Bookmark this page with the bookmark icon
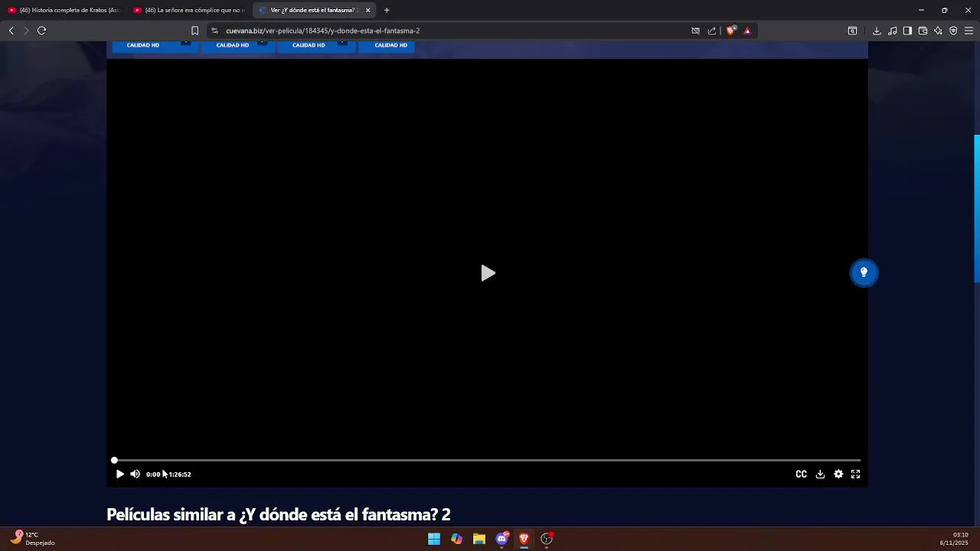Screen dimensions: 980x551 [x=194, y=31]
